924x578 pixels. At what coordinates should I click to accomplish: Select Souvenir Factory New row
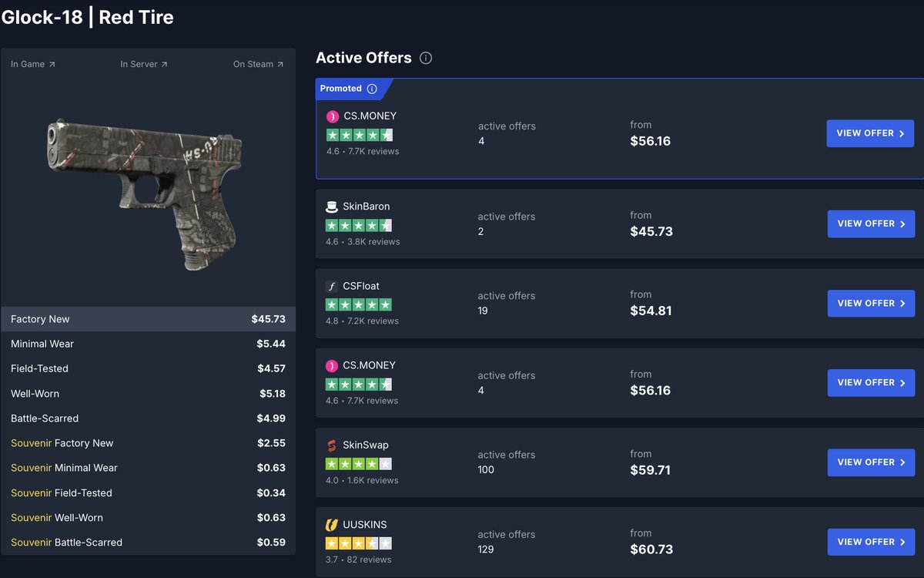pyautogui.click(x=148, y=443)
